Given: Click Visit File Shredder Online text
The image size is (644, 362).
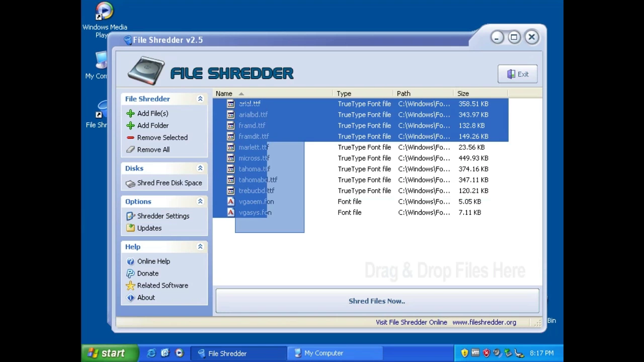Looking at the screenshot, I should tap(411, 323).
